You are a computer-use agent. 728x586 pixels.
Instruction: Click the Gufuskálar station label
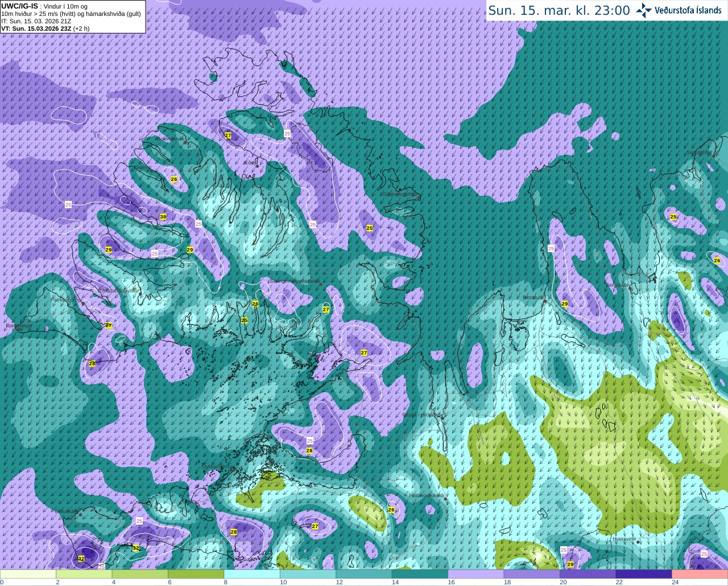point(66,511)
